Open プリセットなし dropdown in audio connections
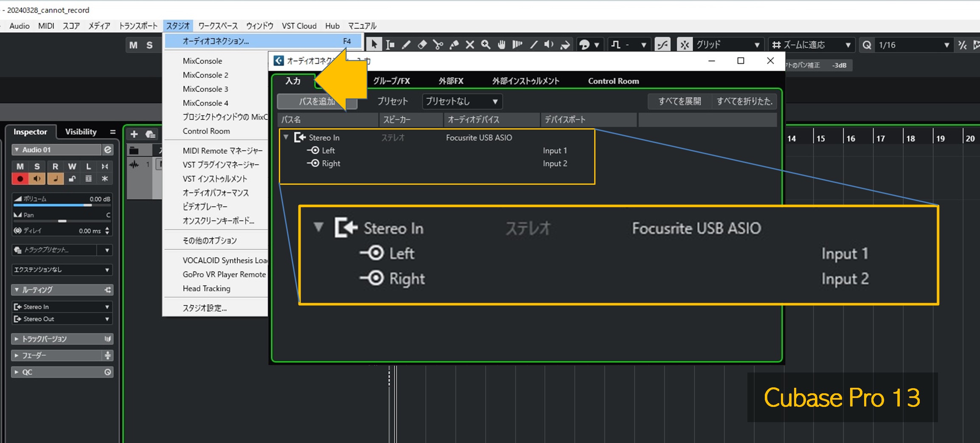The image size is (980, 443). tap(462, 101)
